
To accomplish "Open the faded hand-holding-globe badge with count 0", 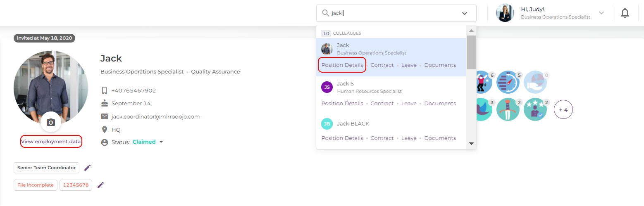I will [x=535, y=82].
